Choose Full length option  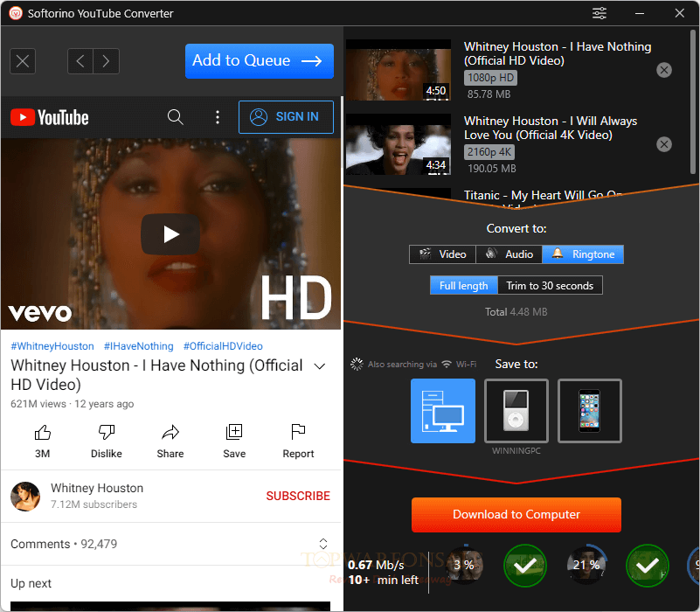tap(464, 285)
